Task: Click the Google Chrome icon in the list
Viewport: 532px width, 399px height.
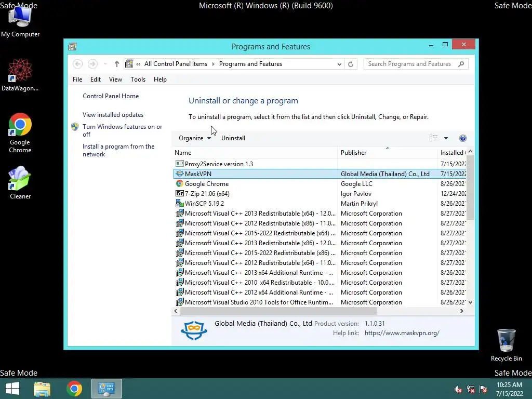Action: click(x=179, y=183)
